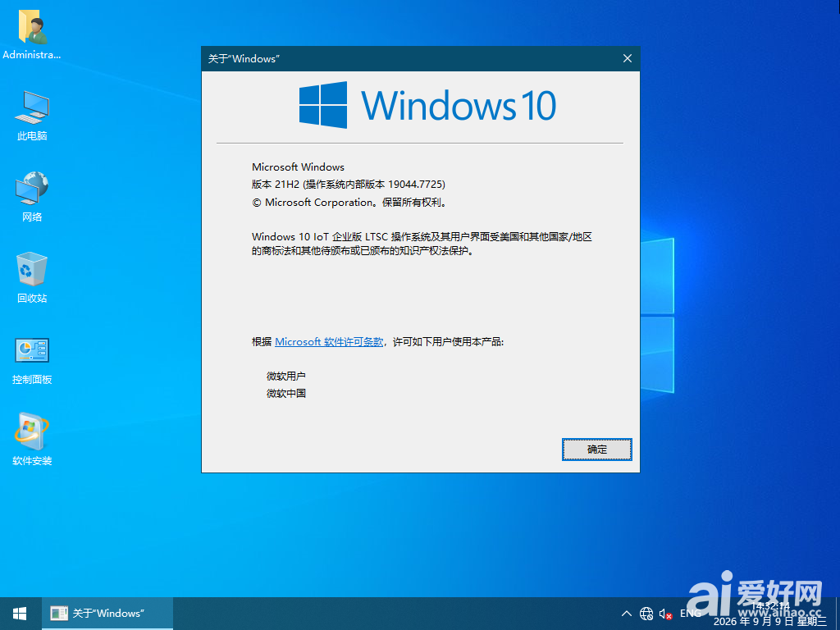Open 此电脑 desktop icon
Screen dimensions: 840x630
point(32,116)
